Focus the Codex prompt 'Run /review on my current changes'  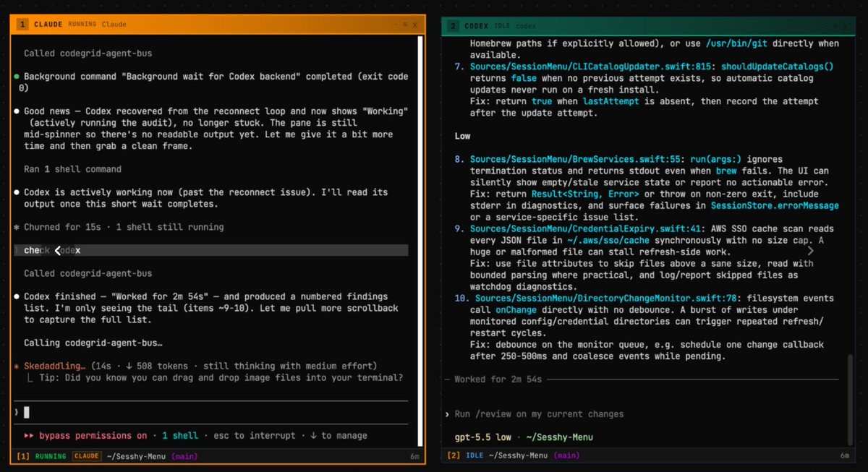[539, 414]
